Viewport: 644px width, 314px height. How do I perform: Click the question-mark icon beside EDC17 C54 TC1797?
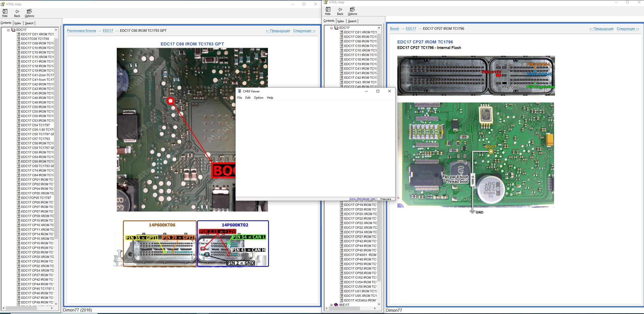point(18,125)
